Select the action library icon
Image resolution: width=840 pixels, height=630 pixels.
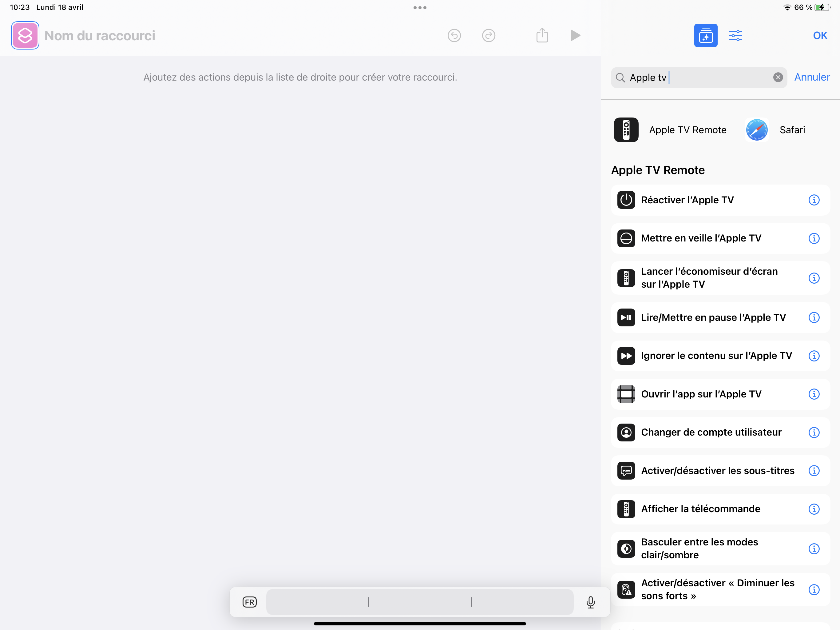tap(705, 35)
